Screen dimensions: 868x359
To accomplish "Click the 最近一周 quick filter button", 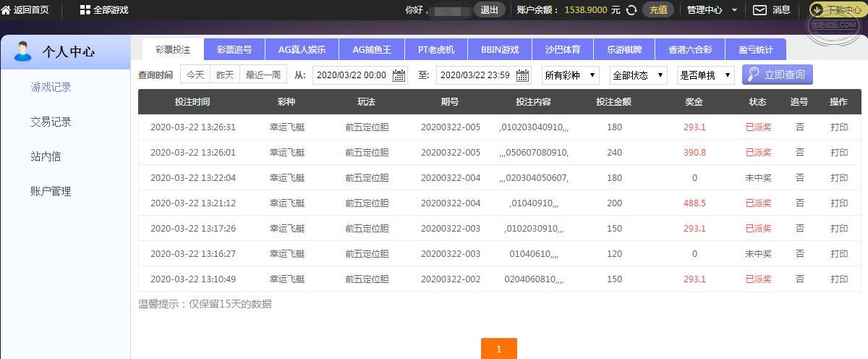I will (263, 75).
